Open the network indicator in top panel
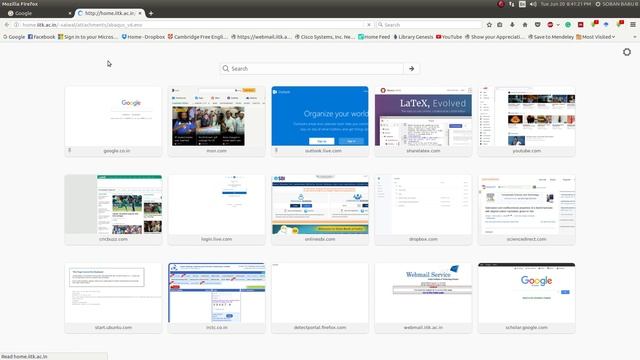 pos(511,4)
